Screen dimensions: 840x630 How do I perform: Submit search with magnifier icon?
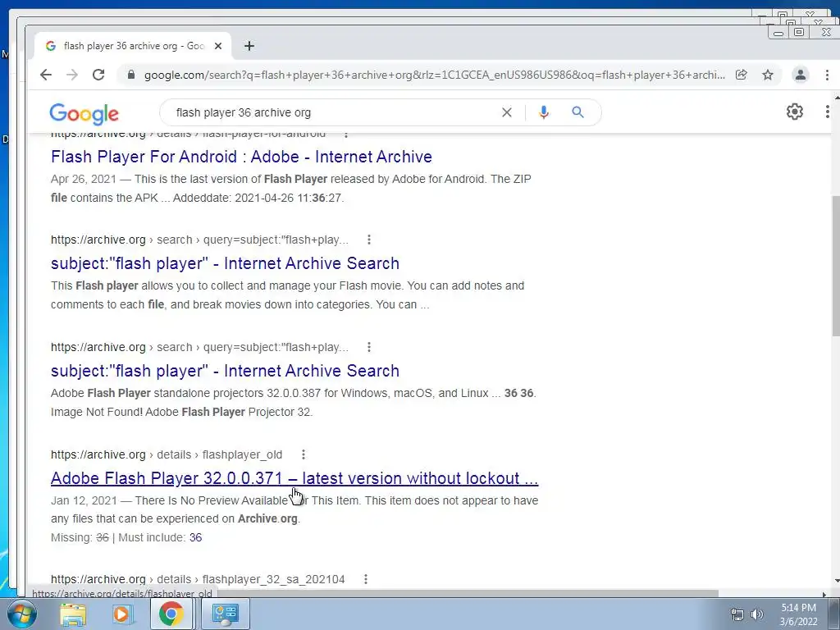coord(577,112)
